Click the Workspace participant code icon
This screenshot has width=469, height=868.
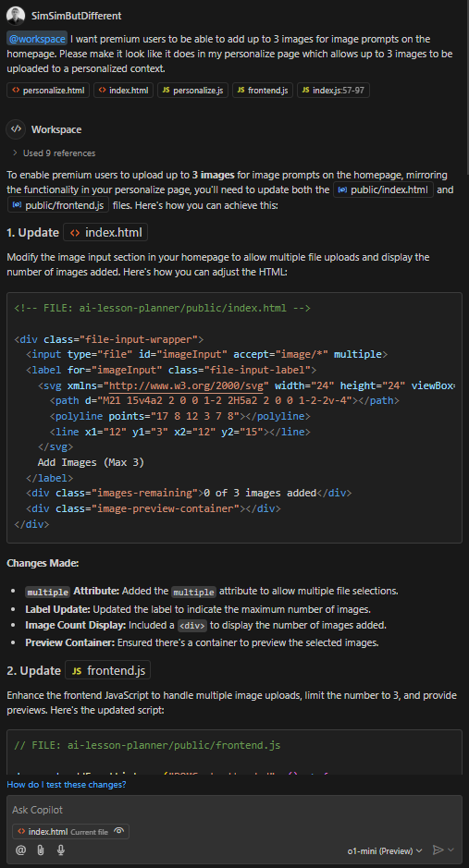16,129
